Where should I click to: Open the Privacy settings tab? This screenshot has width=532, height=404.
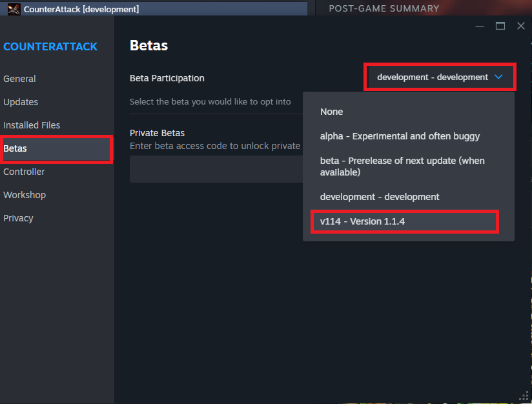click(x=18, y=218)
